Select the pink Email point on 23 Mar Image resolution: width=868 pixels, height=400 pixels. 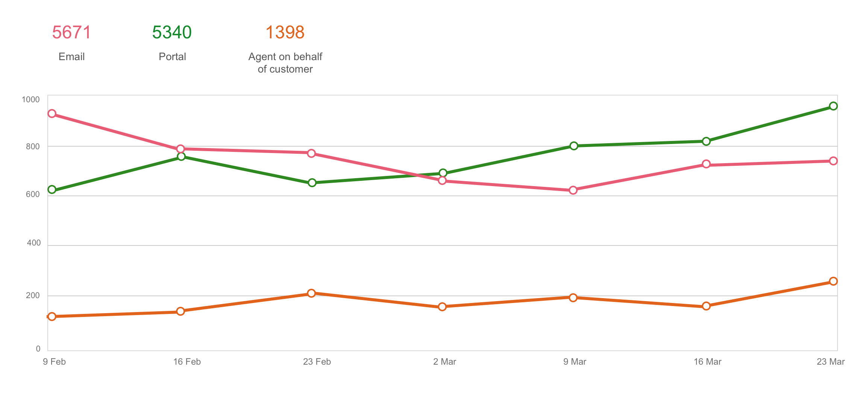(x=833, y=161)
